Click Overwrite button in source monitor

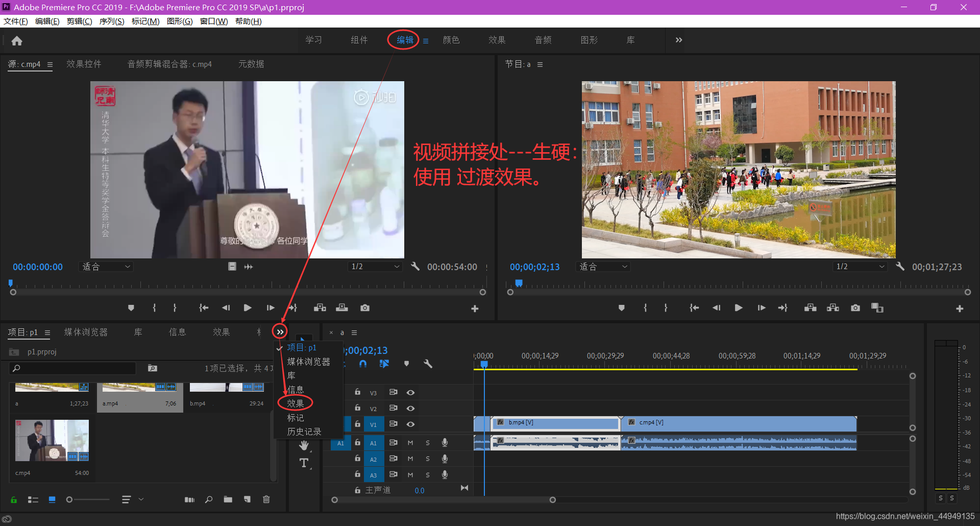click(x=342, y=308)
